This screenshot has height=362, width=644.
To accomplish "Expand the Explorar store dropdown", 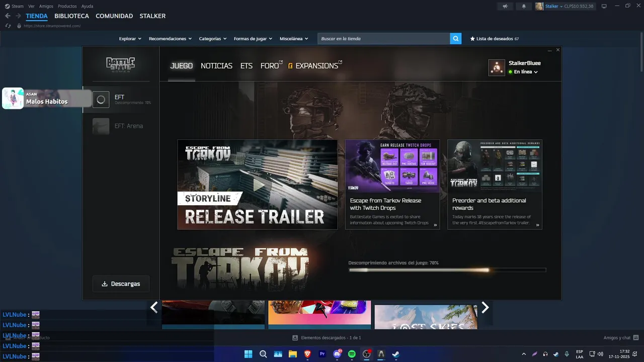I will click(130, 39).
